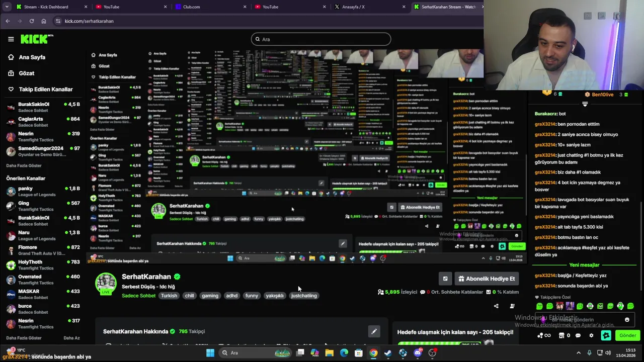Click the square icon beside Abonelik Hediye Et
This screenshot has height=362, width=644.
pos(445,279)
